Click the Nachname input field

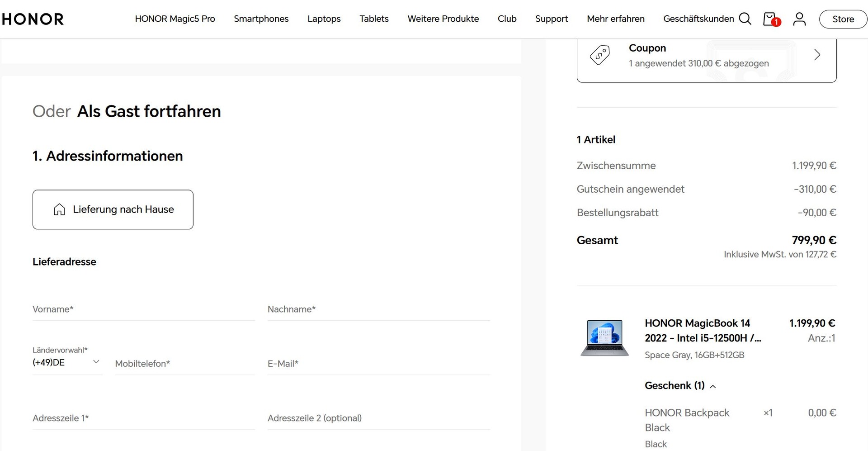pyautogui.click(x=379, y=309)
